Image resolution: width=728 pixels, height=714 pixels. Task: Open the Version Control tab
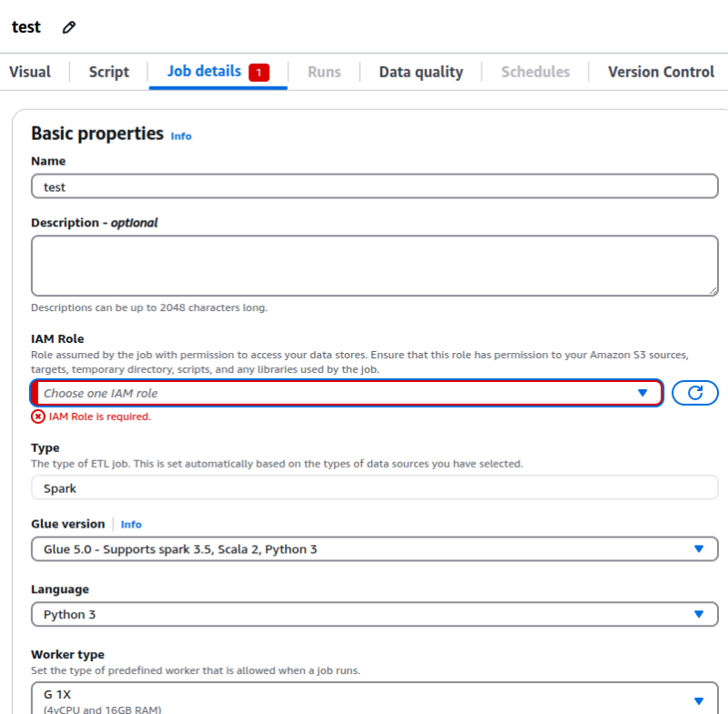(x=661, y=72)
